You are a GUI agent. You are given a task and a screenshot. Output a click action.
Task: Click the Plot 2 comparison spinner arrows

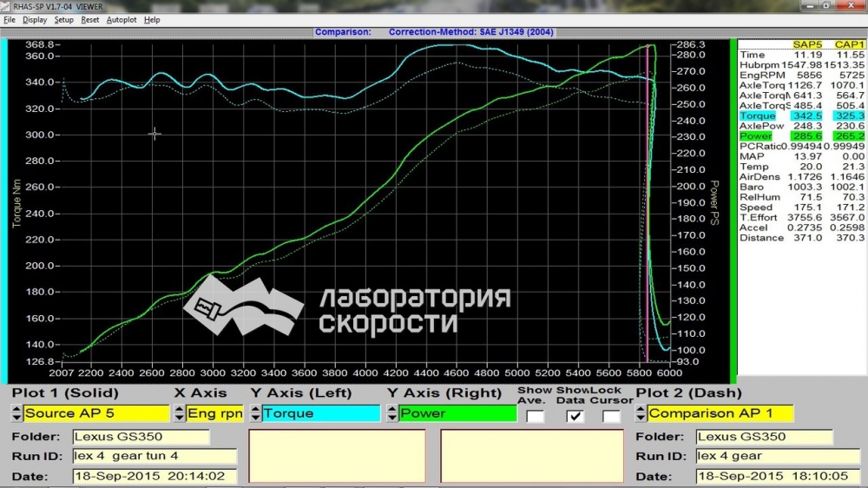(x=641, y=413)
